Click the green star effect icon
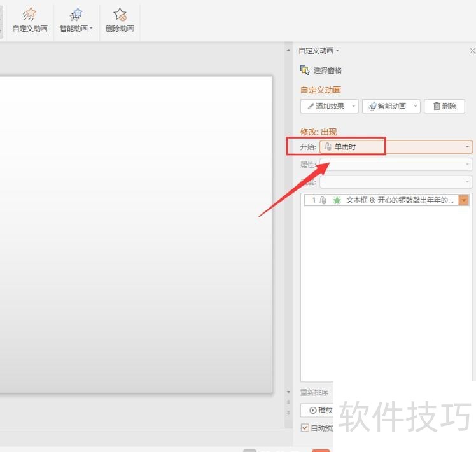 click(x=337, y=200)
